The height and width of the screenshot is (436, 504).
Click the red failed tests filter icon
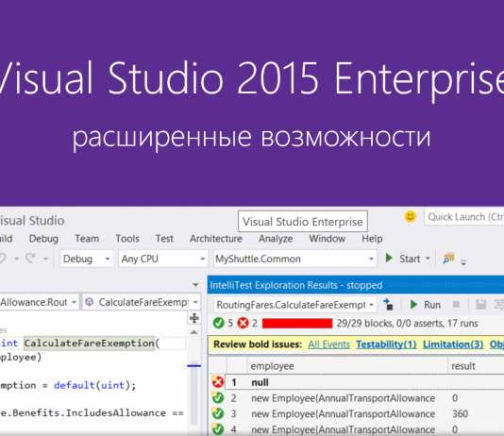point(243,323)
